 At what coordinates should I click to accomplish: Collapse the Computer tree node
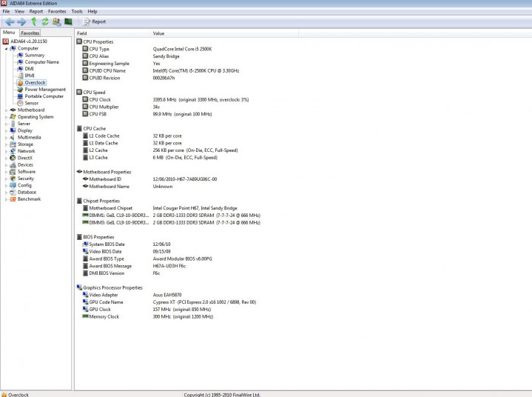[6, 49]
